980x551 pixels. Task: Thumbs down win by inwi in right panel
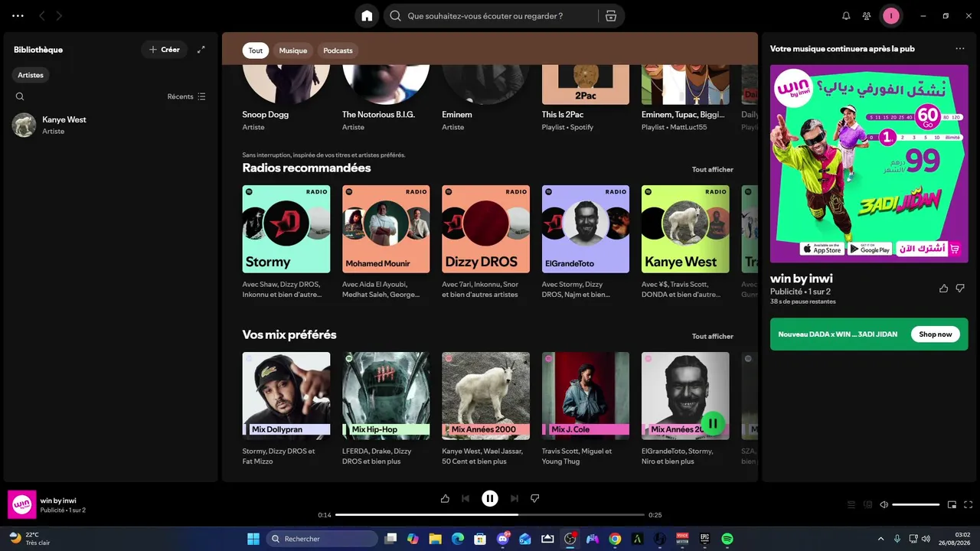pyautogui.click(x=960, y=289)
